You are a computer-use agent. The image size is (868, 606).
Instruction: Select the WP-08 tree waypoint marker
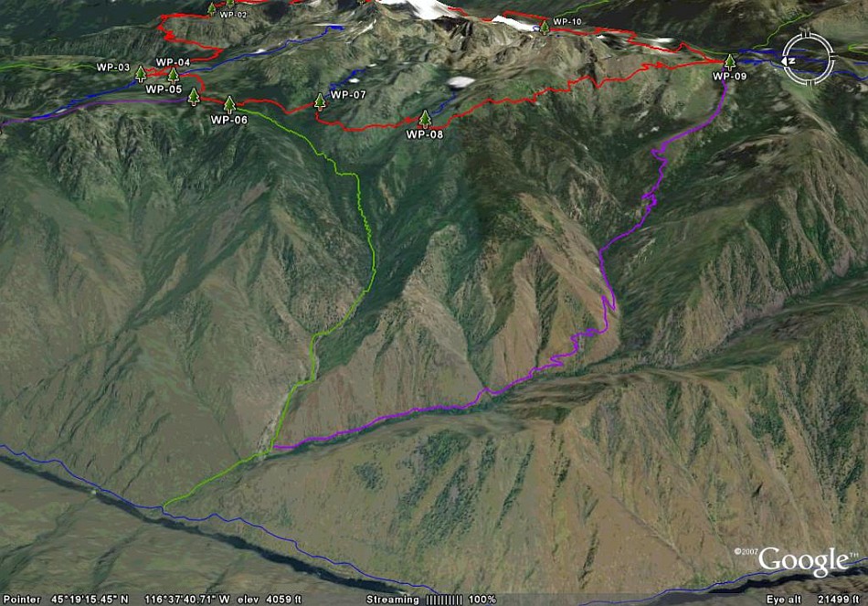point(425,119)
